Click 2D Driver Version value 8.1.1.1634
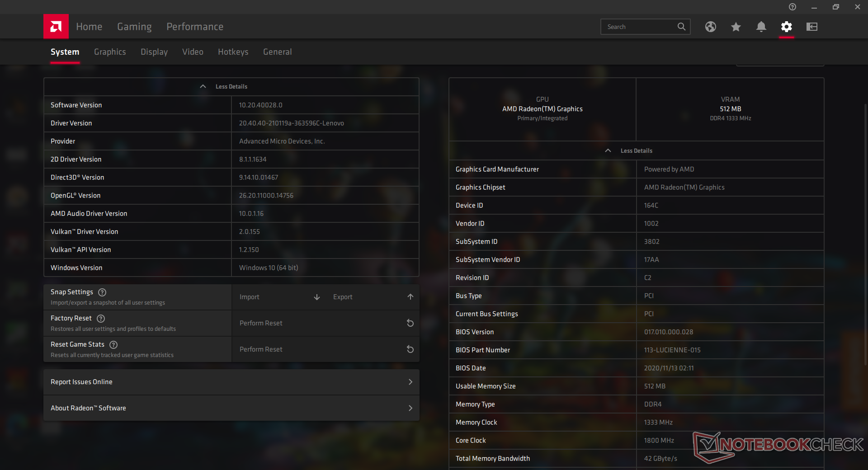This screenshot has width=868, height=470. [x=253, y=159]
